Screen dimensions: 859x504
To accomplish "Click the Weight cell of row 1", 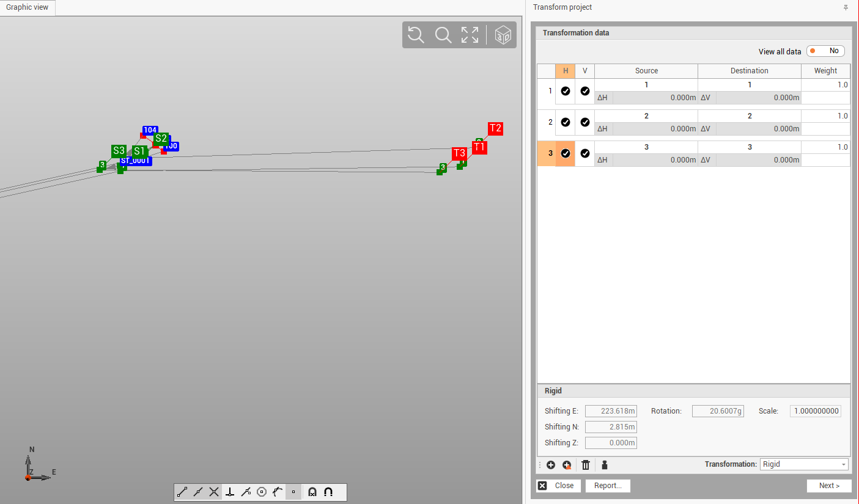I will [x=825, y=85].
